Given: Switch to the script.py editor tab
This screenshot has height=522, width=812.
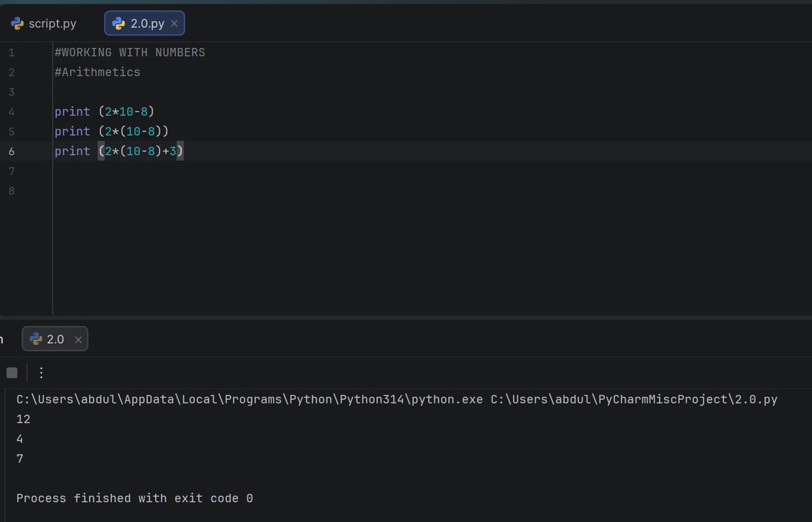Looking at the screenshot, I should (x=44, y=24).
